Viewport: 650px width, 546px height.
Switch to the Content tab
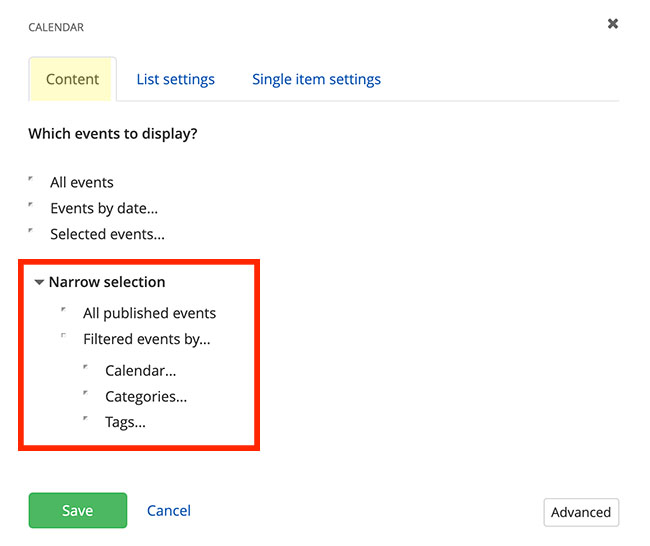pyautogui.click(x=72, y=79)
